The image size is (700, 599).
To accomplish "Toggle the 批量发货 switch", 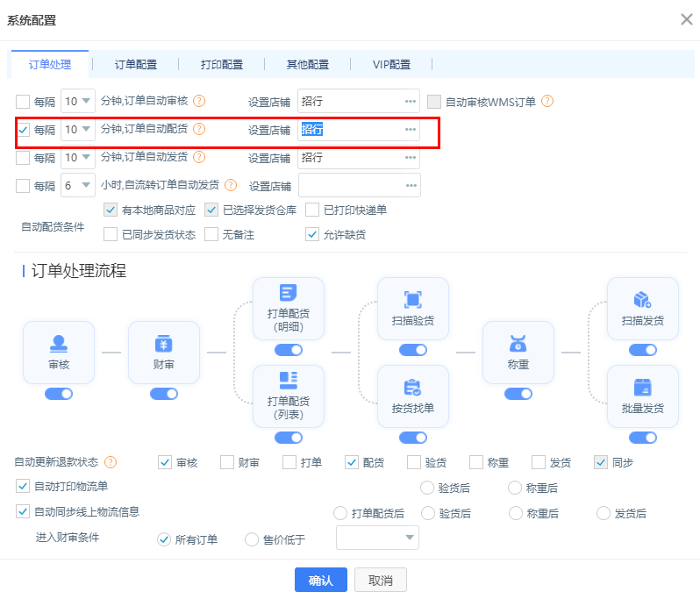I will pyautogui.click(x=643, y=438).
